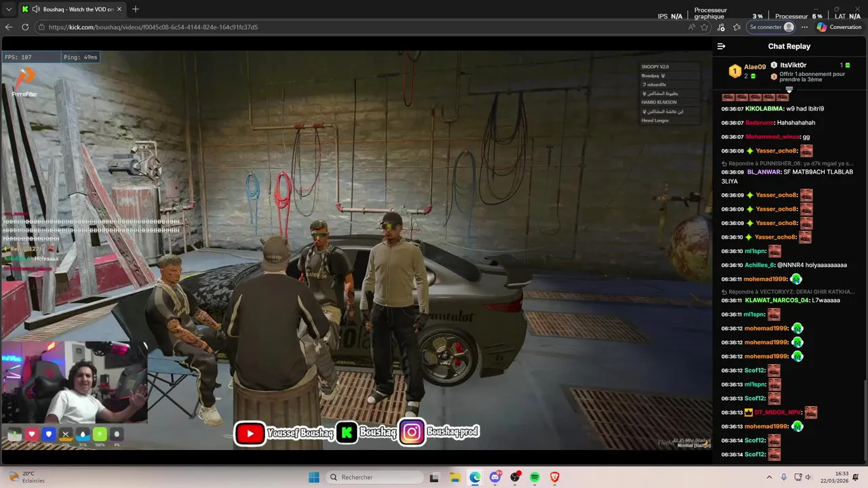
Task: Click the Instagram logo in overlay
Action: (x=412, y=432)
